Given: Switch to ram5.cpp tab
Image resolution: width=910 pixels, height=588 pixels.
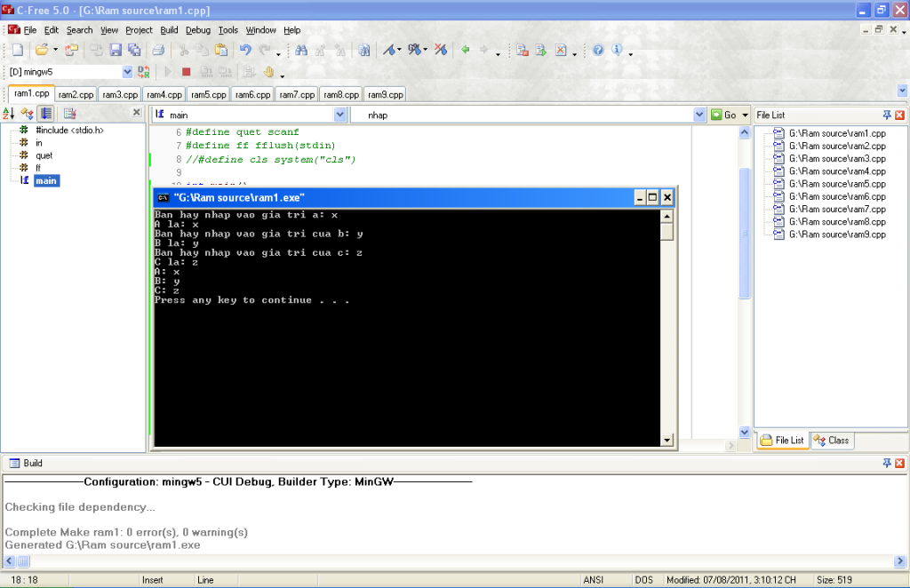Looking at the screenshot, I should click(x=208, y=94).
